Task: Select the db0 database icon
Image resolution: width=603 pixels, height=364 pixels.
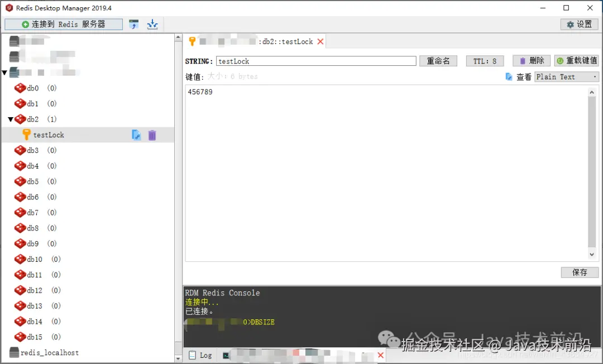Action: pos(20,88)
